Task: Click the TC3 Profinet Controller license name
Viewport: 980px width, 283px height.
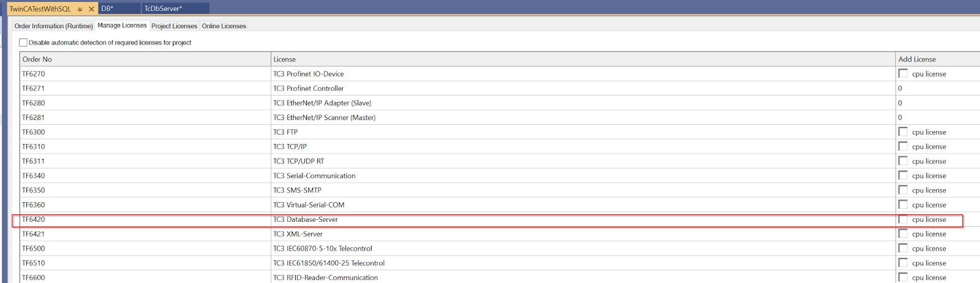Action: (308, 88)
